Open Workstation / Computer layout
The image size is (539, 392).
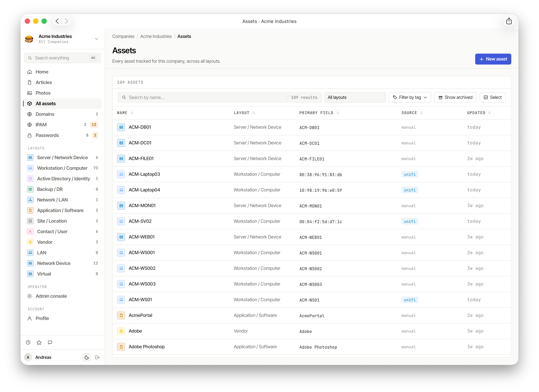62,168
